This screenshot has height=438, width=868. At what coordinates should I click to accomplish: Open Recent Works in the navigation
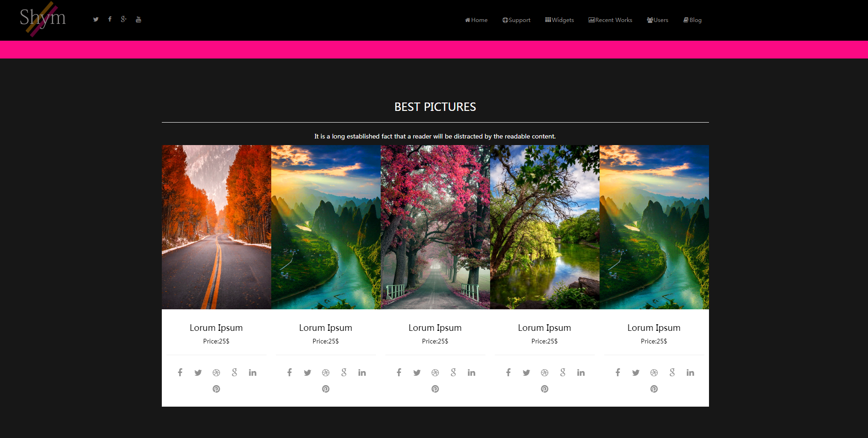(x=610, y=20)
